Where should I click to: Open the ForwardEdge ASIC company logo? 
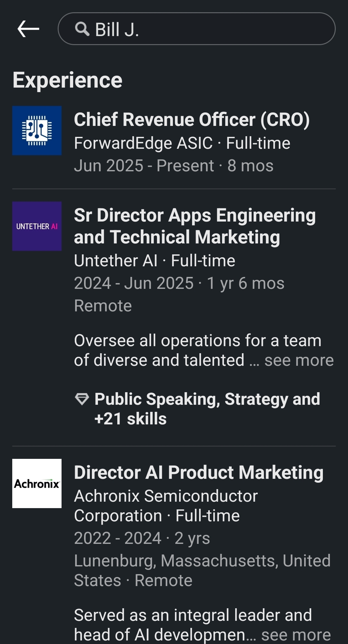[37, 131]
